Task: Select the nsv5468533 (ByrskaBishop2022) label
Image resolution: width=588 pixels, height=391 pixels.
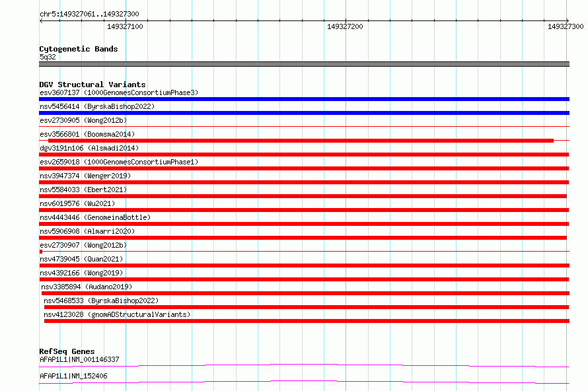Action: point(101,301)
